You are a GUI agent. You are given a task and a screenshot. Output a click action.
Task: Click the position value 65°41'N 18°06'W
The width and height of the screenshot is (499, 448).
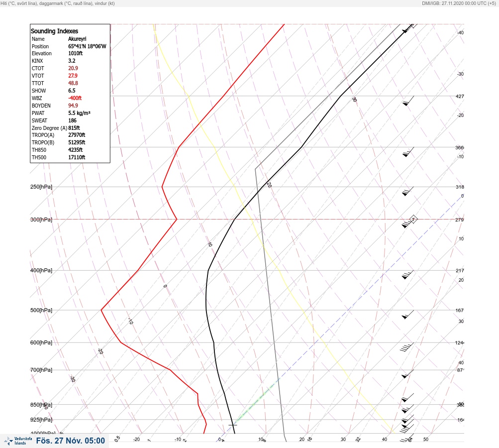[x=87, y=46]
